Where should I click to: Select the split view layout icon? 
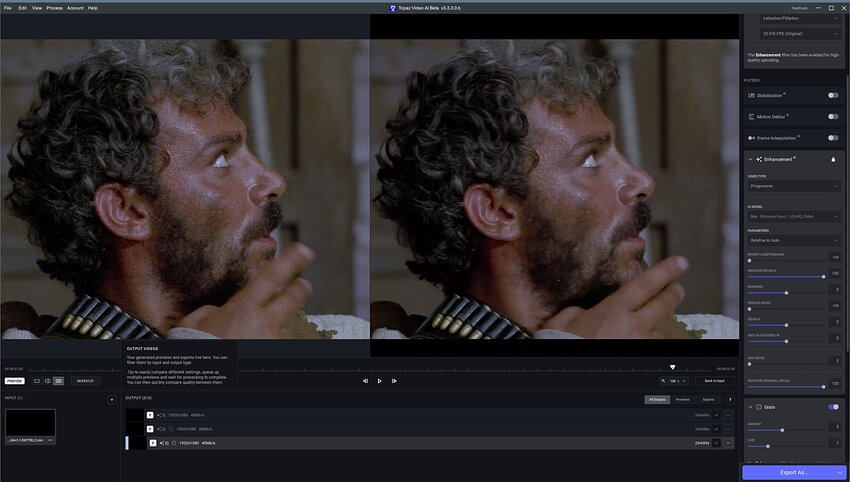[48, 381]
